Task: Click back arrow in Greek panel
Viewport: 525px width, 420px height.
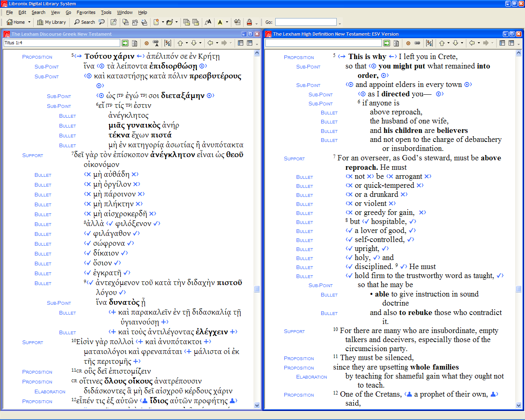Action: coord(210,43)
